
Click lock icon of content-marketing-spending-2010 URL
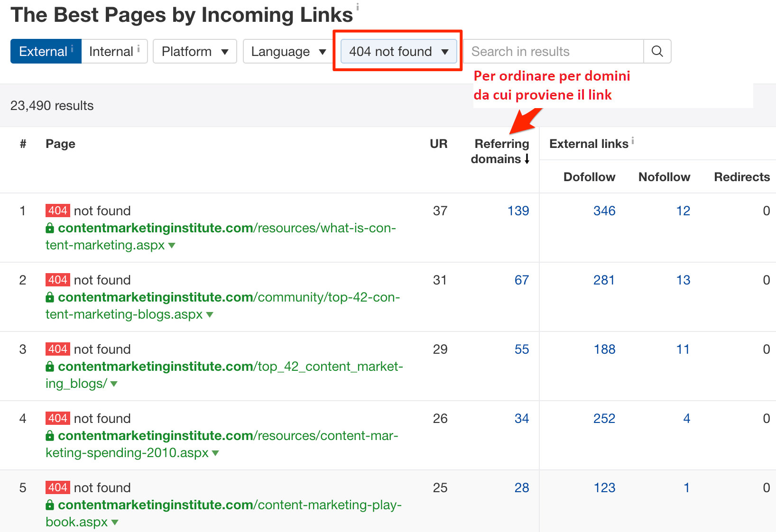pyautogui.click(x=50, y=436)
